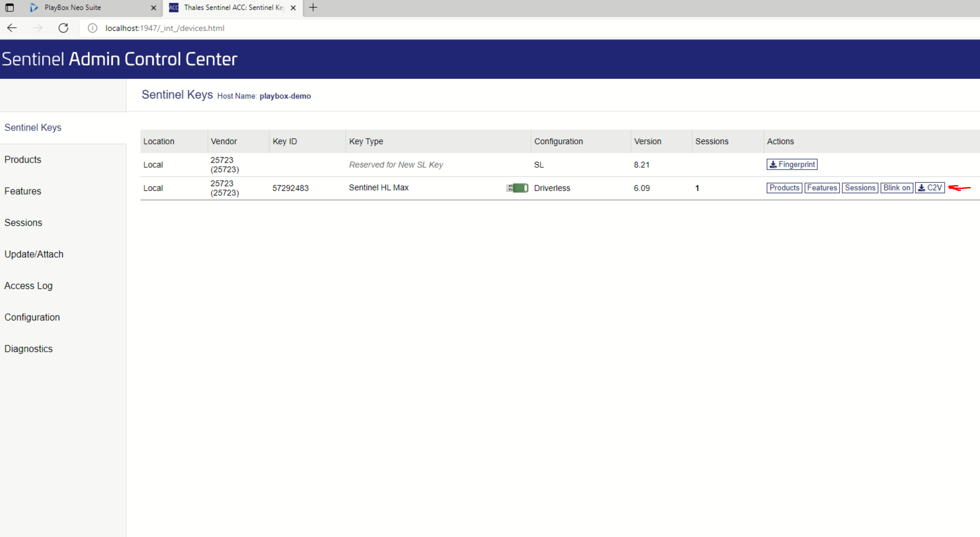Switch to the PlayBox Neo Suite tab
The image size is (980, 537).
[81, 8]
